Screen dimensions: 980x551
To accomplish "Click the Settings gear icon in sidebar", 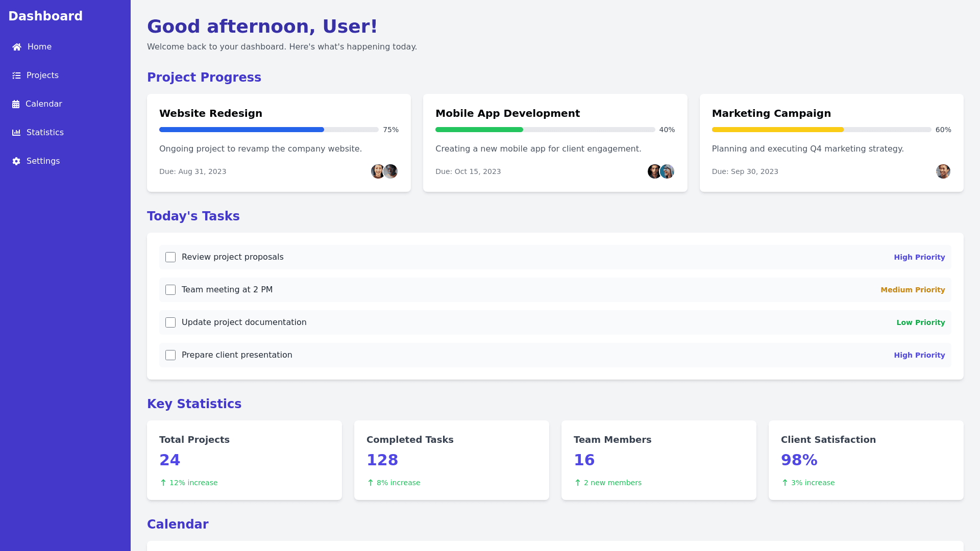I will pyautogui.click(x=16, y=161).
